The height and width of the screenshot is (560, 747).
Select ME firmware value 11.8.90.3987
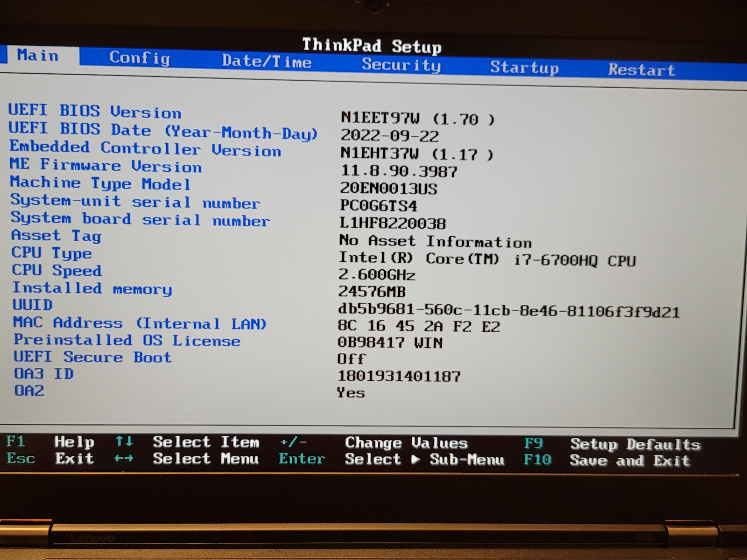tap(399, 171)
